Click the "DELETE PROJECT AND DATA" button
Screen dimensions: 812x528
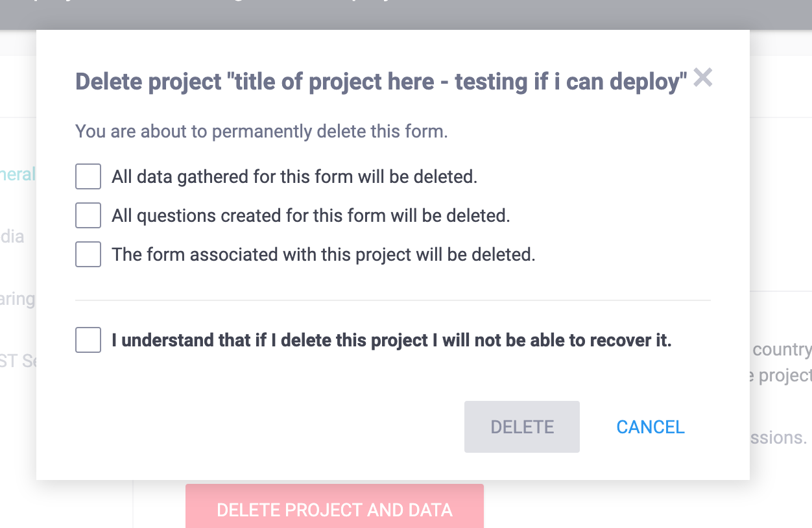335,510
